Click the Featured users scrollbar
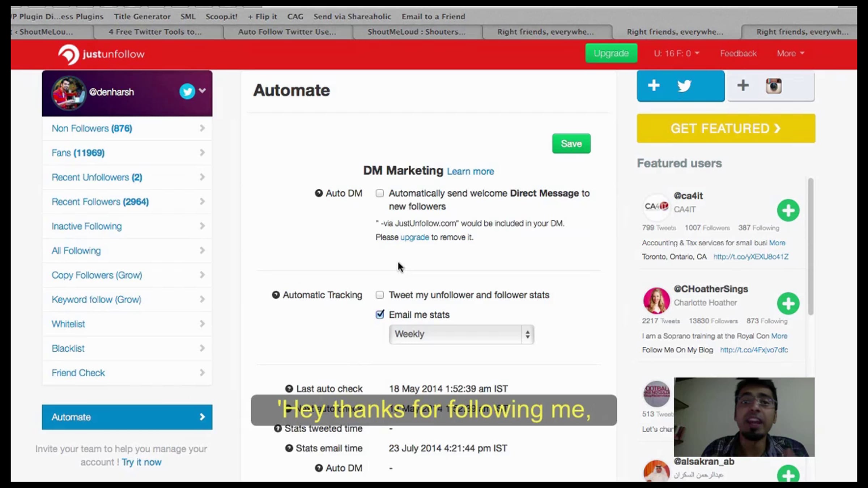The width and height of the screenshot is (868, 488). pos(810,246)
